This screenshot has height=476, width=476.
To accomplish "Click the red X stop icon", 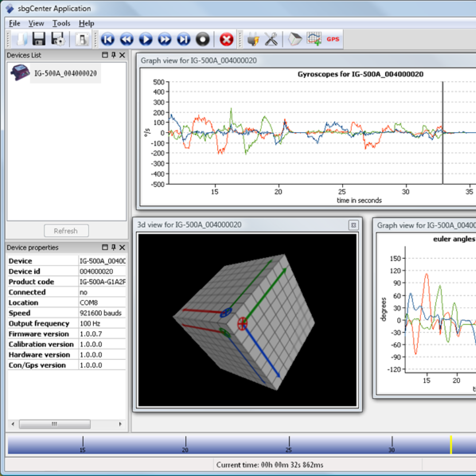I will 226,39.
